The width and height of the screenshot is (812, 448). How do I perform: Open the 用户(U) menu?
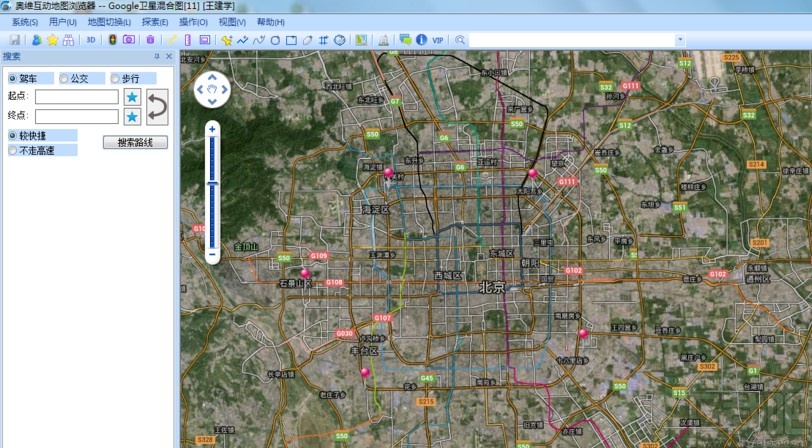pyautogui.click(x=63, y=22)
